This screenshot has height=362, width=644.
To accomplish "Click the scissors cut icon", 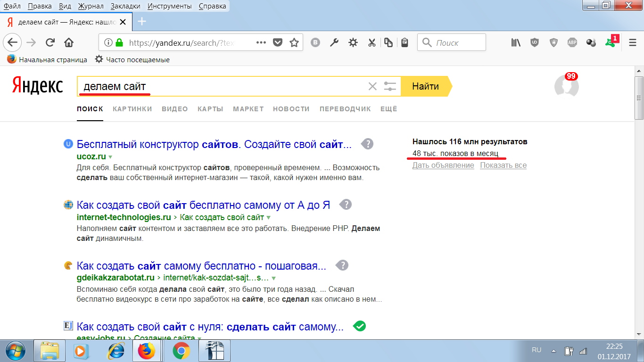I will click(x=372, y=42).
